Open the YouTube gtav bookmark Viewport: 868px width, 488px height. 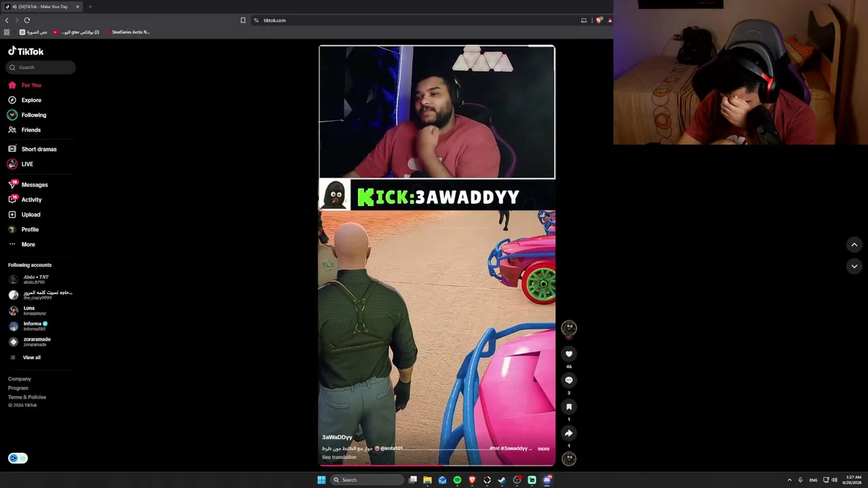76,32
